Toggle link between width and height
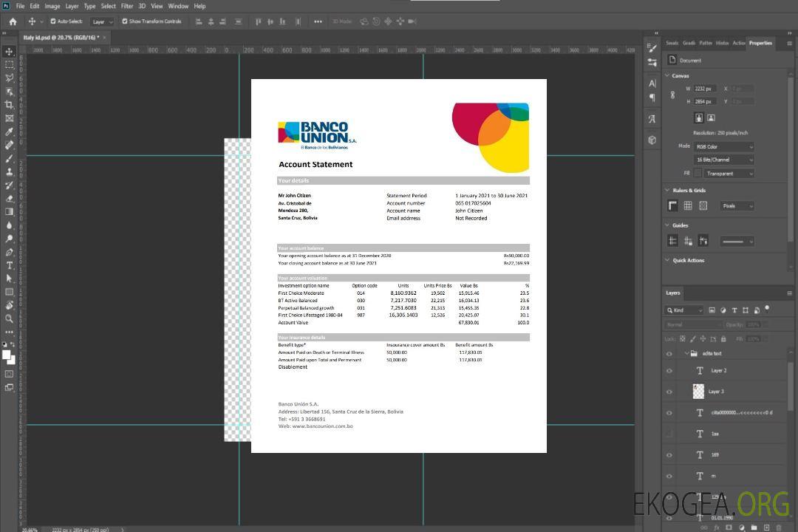798x532 pixels. click(x=673, y=95)
